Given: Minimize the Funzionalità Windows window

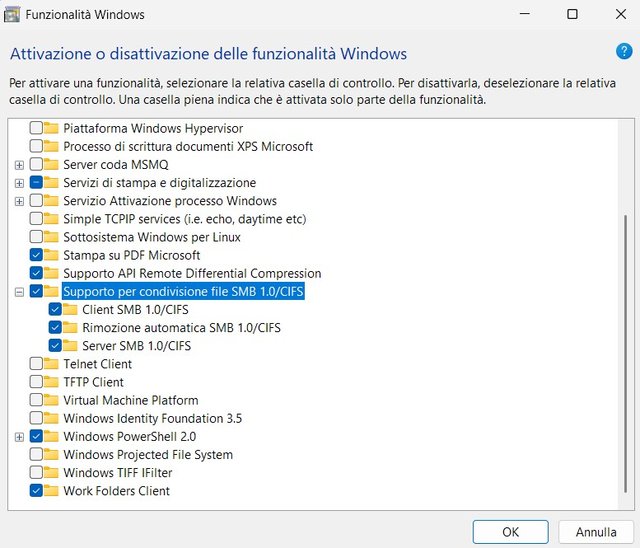Looking at the screenshot, I should 524,14.
